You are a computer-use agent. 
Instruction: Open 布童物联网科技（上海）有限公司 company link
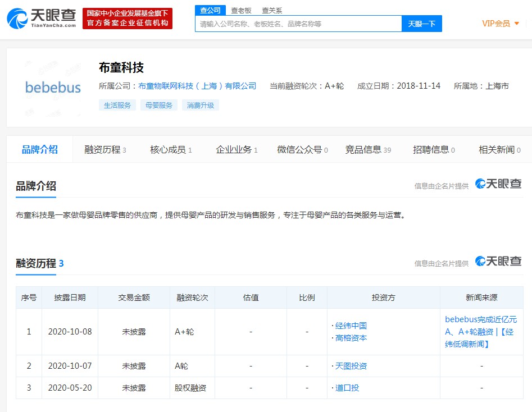[197, 86]
